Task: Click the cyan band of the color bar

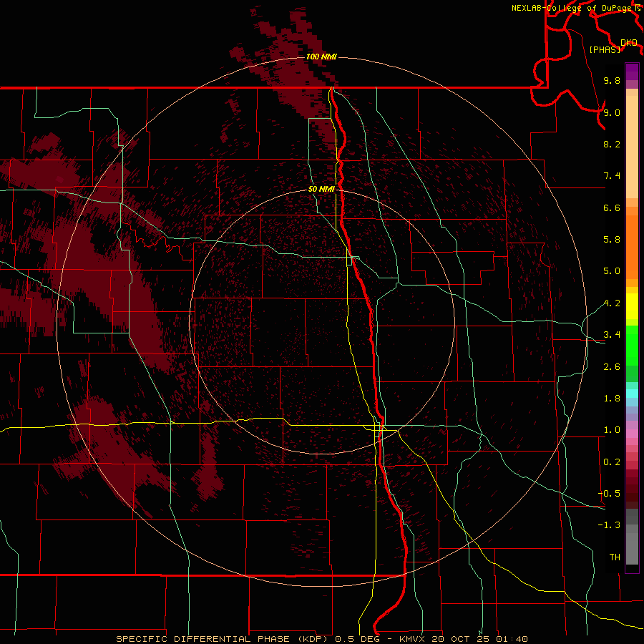Action: 632,394
